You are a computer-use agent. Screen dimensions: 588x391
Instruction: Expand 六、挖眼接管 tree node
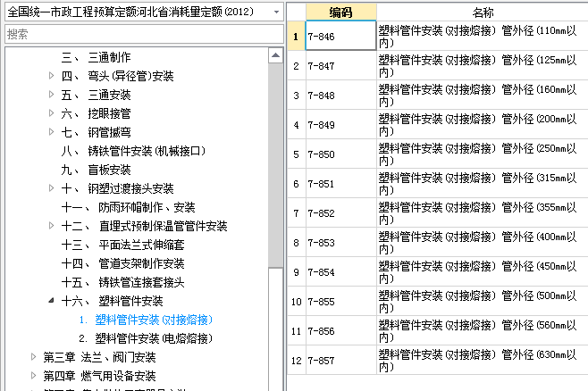coord(51,113)
